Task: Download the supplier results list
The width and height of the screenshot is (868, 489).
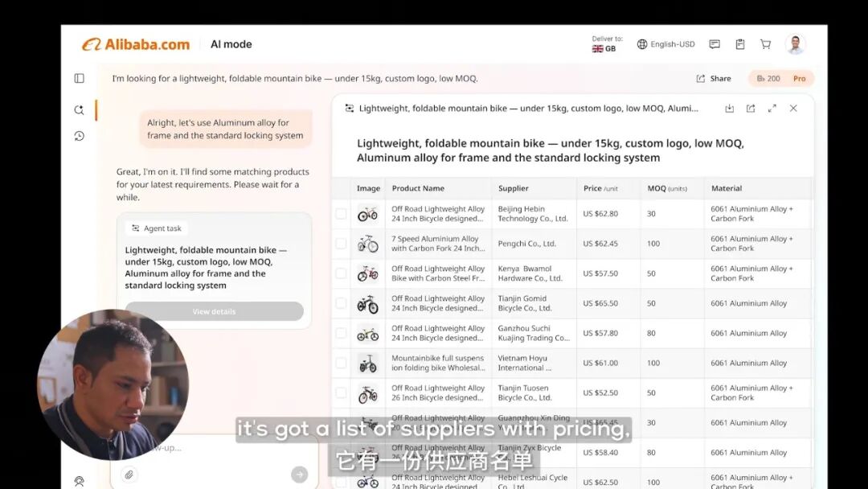Action: click(731, 108)
